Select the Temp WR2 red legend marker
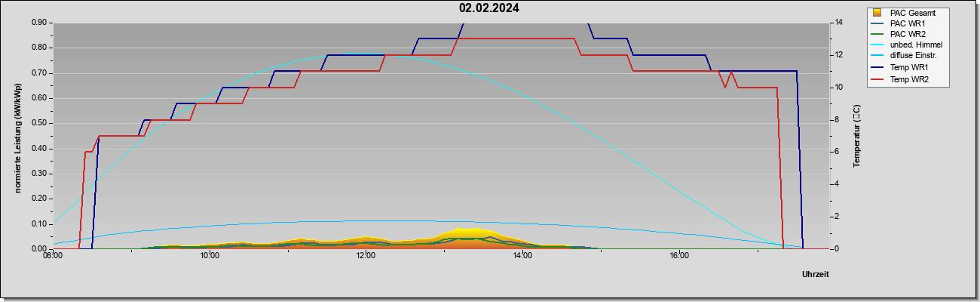 (x=877, y=79)
